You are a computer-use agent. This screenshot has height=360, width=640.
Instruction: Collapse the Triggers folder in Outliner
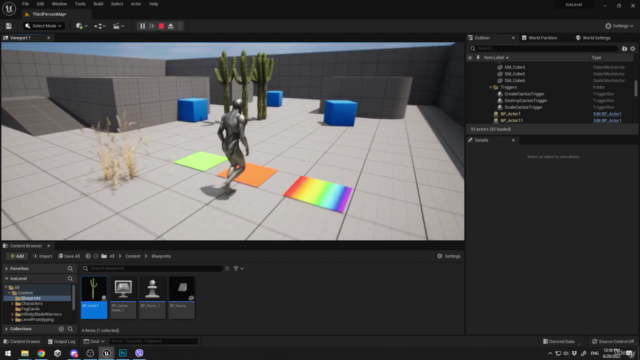point(491,87)
